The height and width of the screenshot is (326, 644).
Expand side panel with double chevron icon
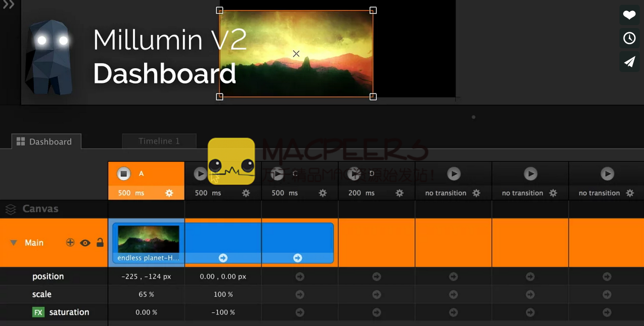[x=9, y=5]
